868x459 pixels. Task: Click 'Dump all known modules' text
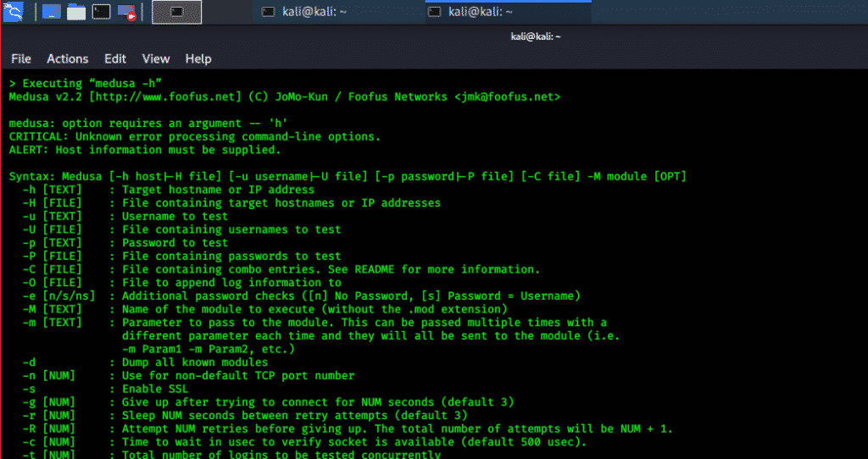click(195, 362)
